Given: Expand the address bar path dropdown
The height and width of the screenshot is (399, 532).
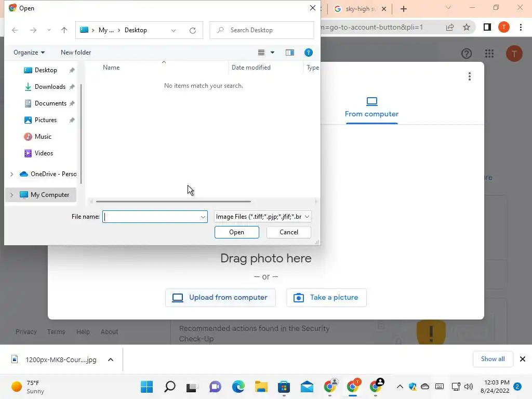Looking at the screenshot, I should pos(174,30).
